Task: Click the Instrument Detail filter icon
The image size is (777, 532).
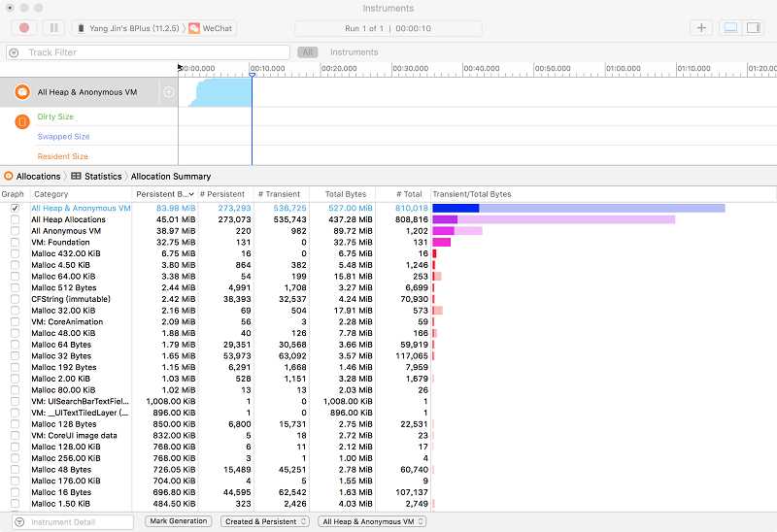Action: (19, 522)
